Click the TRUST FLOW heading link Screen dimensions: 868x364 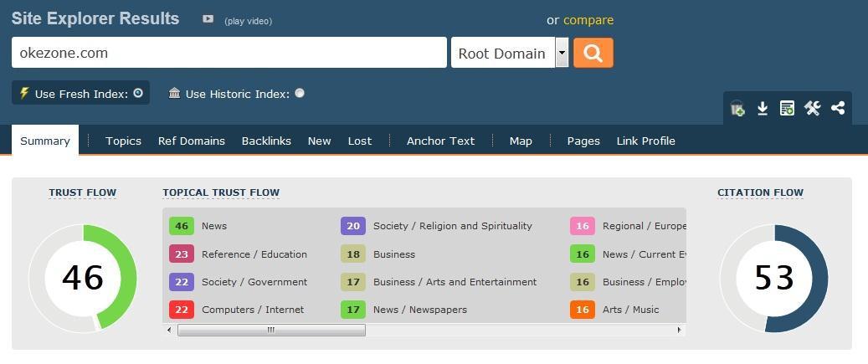pyautogui.click(x=83, y=192)
